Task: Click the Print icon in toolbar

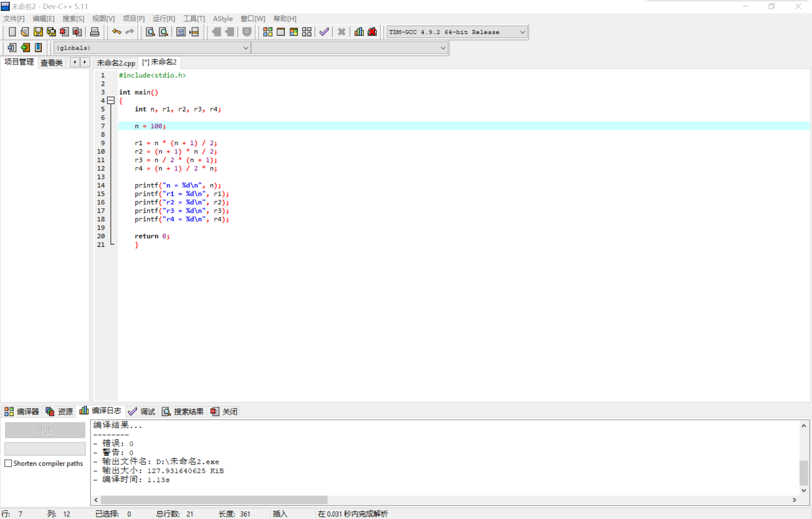Action: 95,32
